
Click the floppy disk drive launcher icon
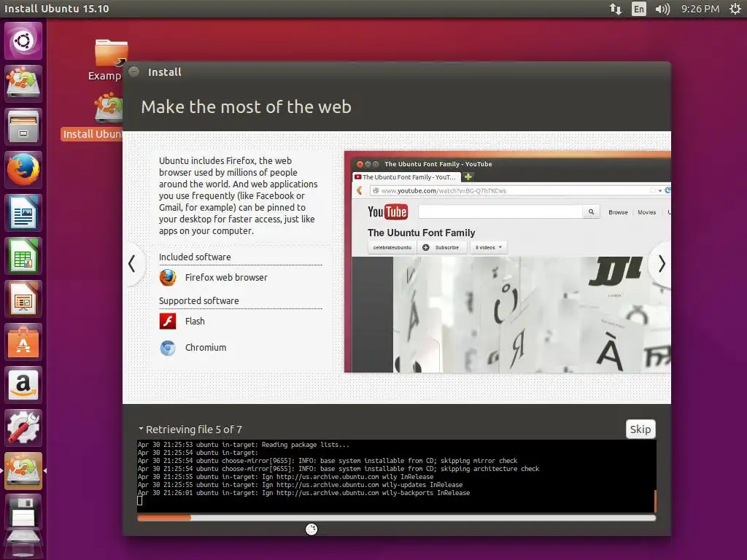click(23, 513)
